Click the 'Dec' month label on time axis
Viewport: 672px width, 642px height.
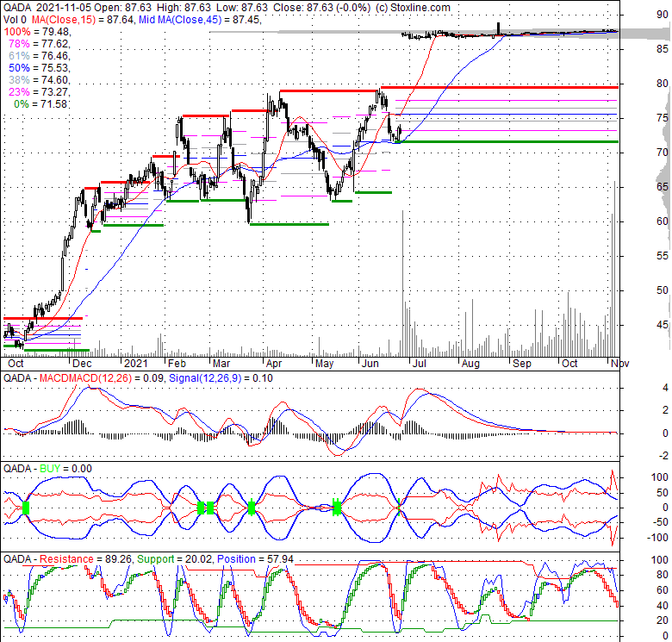82,364
